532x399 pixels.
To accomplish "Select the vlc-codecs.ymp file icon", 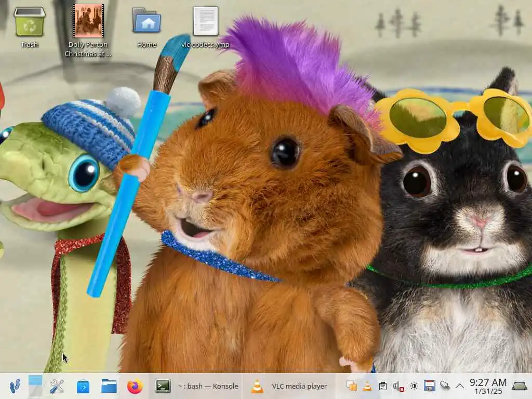I will tap(205, 27).
